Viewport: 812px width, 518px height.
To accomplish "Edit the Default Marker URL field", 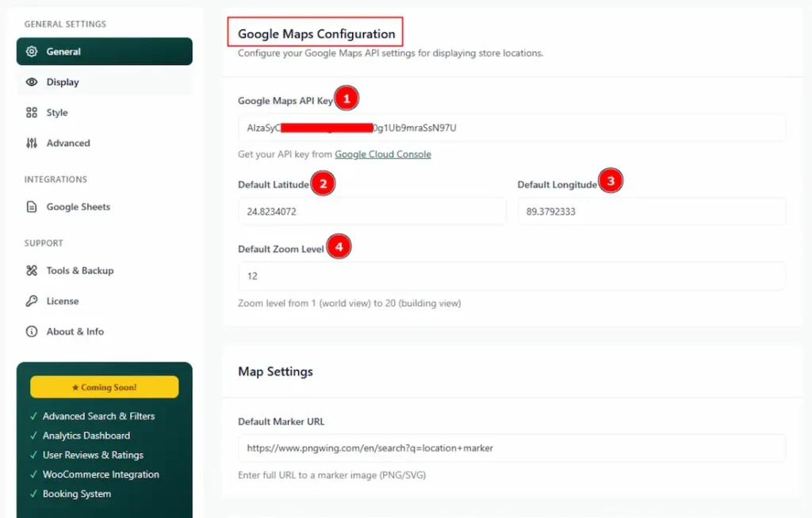I will pos(511,448).
